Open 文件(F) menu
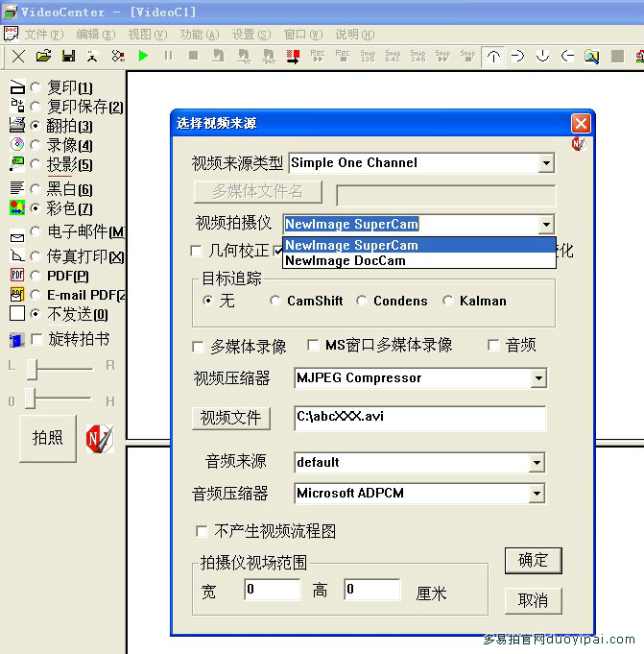 (44, 35)
